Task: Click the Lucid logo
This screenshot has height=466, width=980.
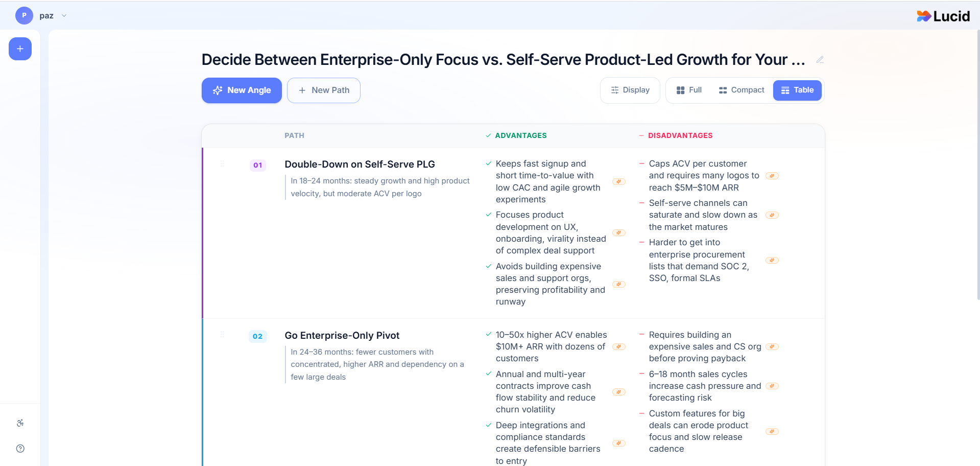Action: pos(943,16)
